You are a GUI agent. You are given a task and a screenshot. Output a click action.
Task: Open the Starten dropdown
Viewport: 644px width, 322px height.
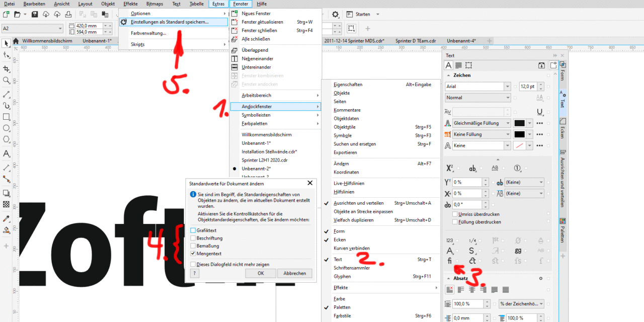[x=378, y=14]
